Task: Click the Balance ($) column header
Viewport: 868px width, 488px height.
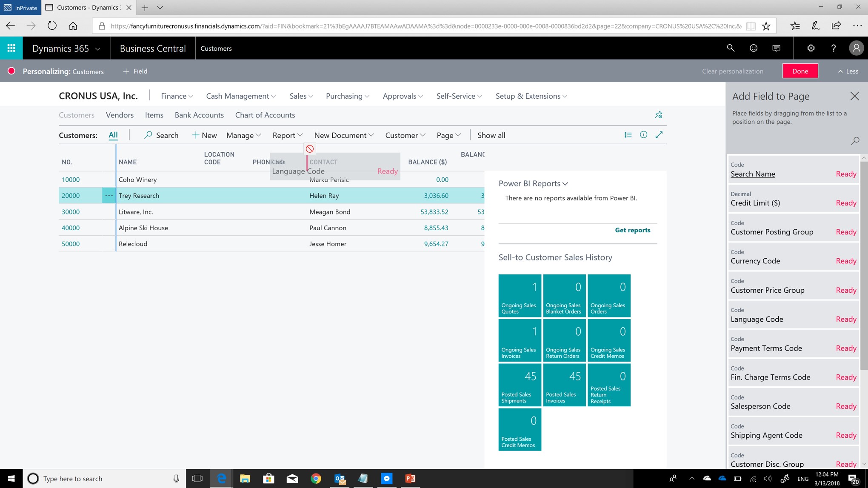Action: (427, 162)
